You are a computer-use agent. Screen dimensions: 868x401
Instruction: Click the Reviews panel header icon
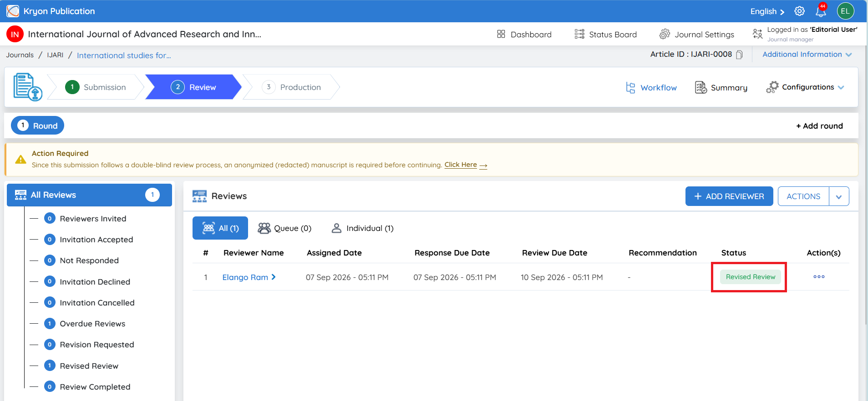point(199,196)
